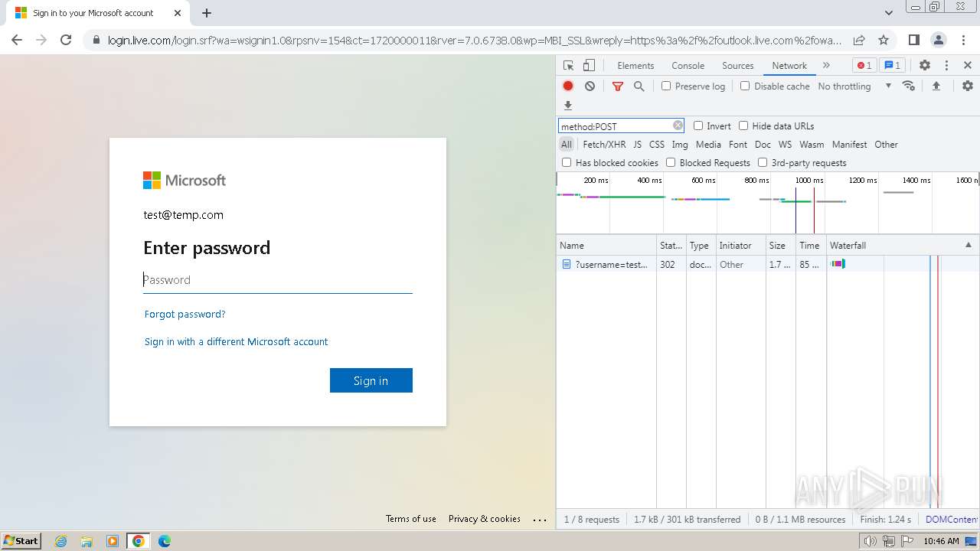Open tab search dropdown arrow

[889, 13]
